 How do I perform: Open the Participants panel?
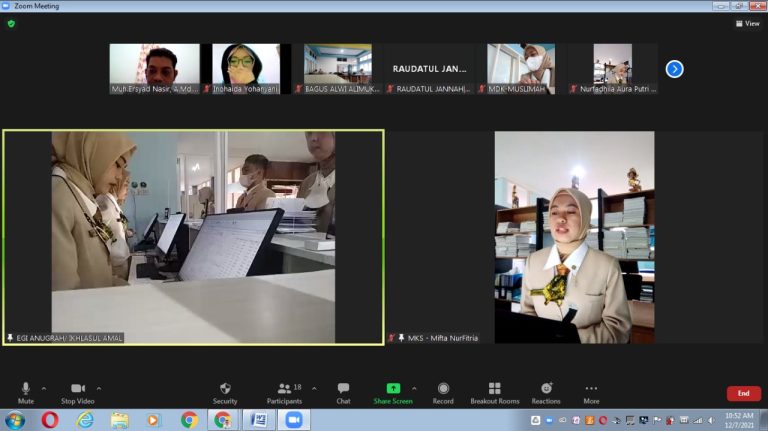tap(284, 393)
